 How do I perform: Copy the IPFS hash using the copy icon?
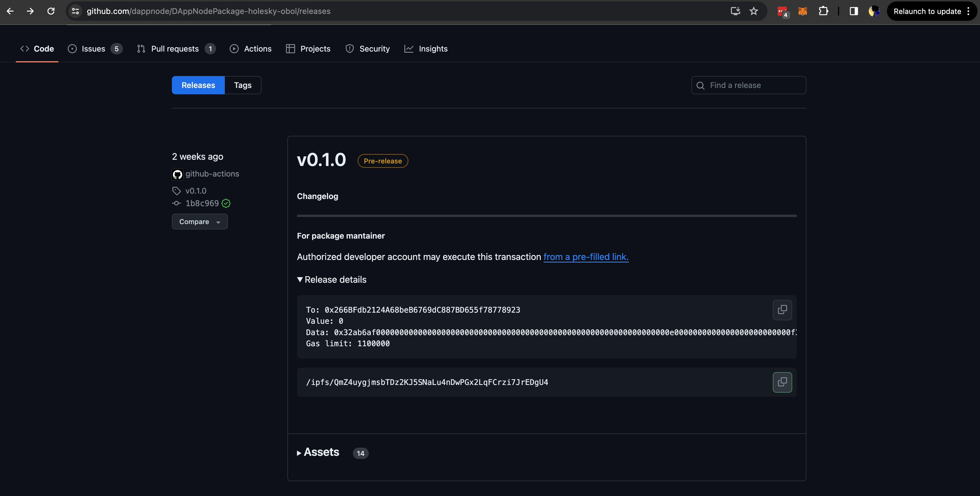pyautogui.click(x=782, y=382)
